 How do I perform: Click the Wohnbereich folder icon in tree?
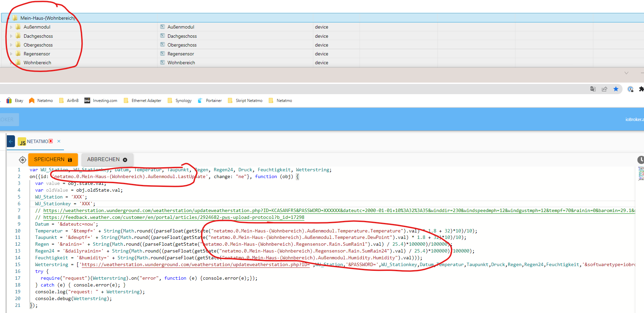click(18, 62)
